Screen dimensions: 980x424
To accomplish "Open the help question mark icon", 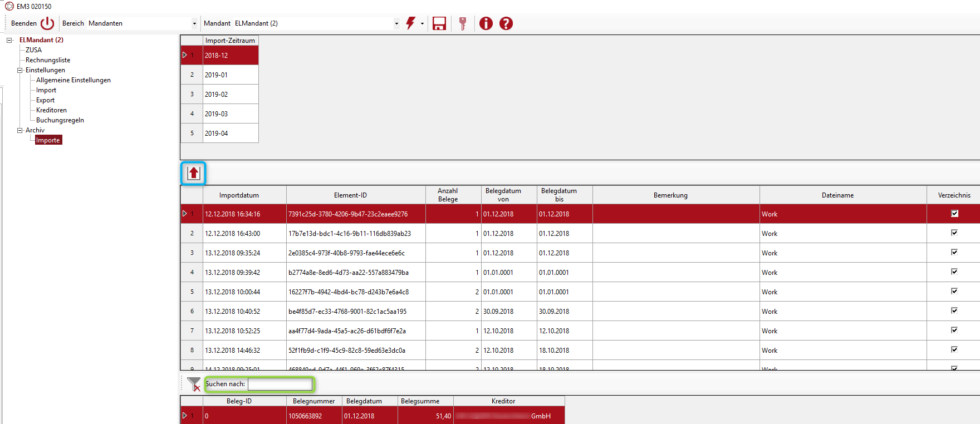I will pyautogui.click(x=506, y=23).
